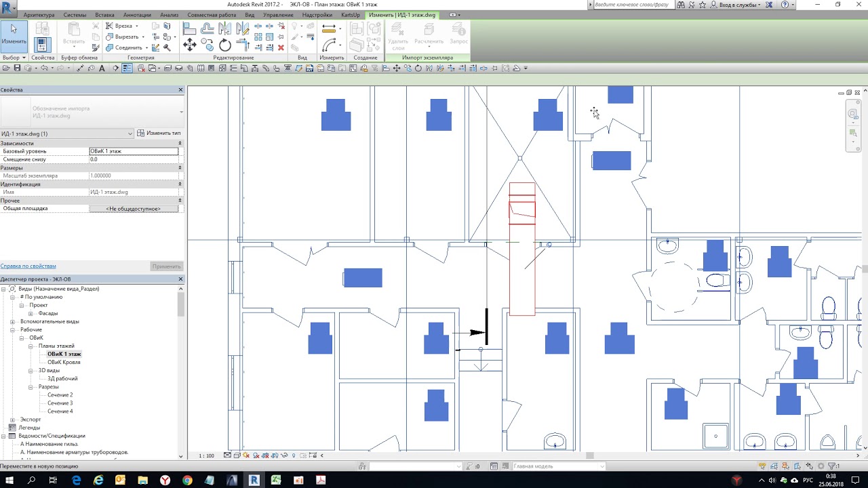Click the Смещение снизу value field
Viewport: 868px width, 488px height.
tap(134, 159)
